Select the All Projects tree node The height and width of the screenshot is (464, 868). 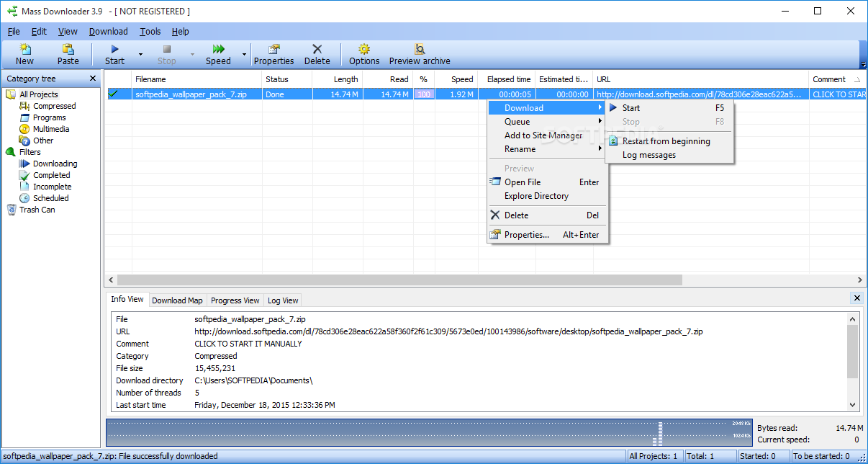(39, 94)
